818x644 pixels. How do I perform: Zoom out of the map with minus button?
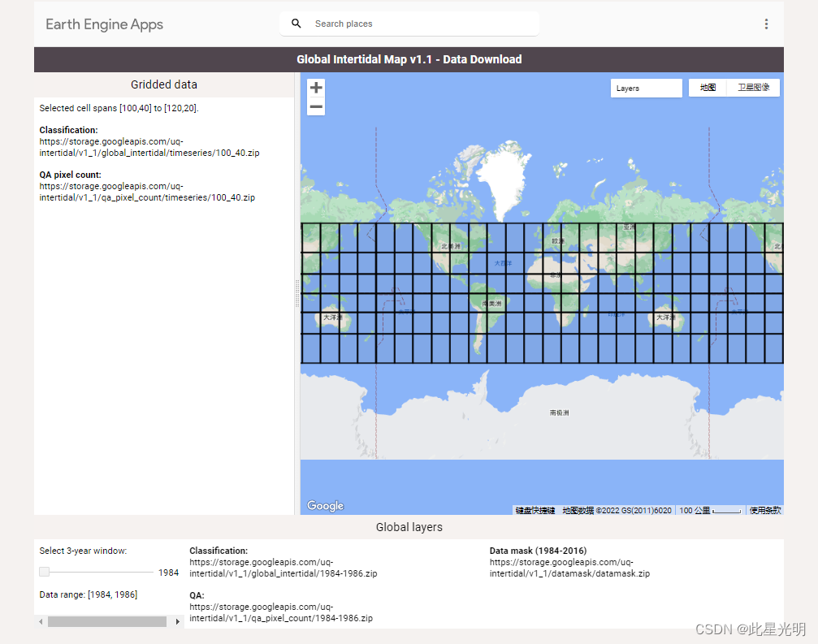coord(316,107)
